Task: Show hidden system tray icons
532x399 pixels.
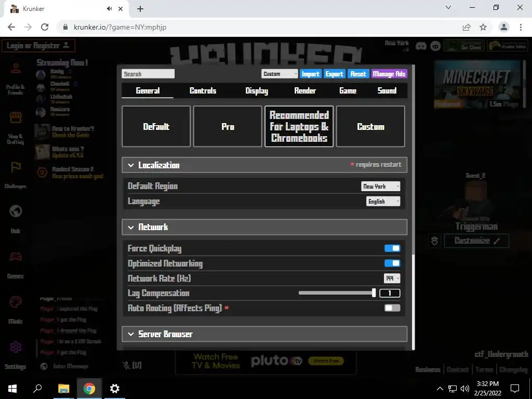Action: pyautogui.click(x=440, y=389)
